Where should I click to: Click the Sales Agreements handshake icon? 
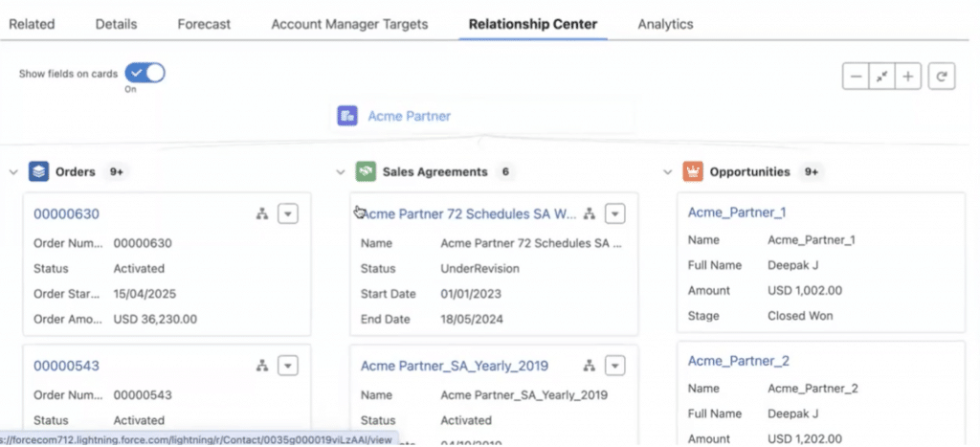tap(366, 171)
